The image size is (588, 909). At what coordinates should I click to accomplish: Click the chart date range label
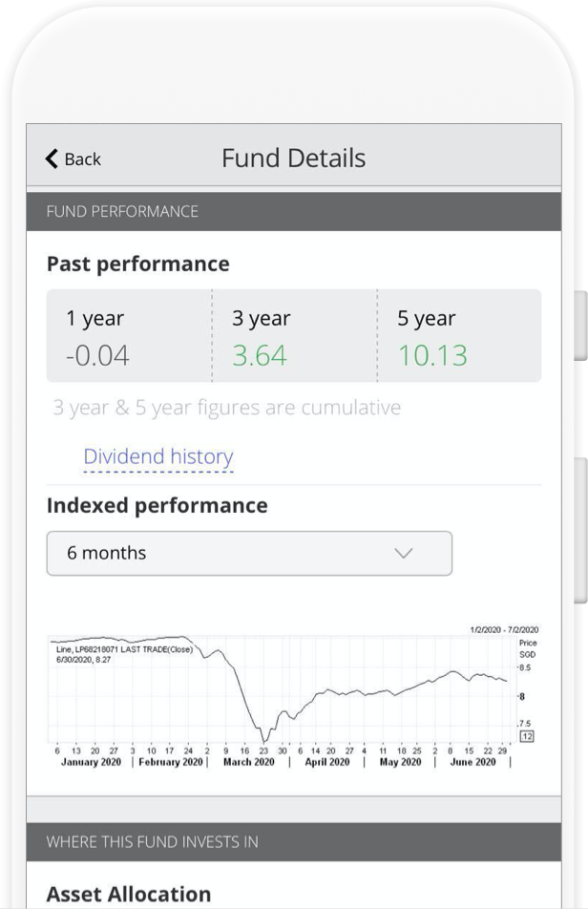504,629
